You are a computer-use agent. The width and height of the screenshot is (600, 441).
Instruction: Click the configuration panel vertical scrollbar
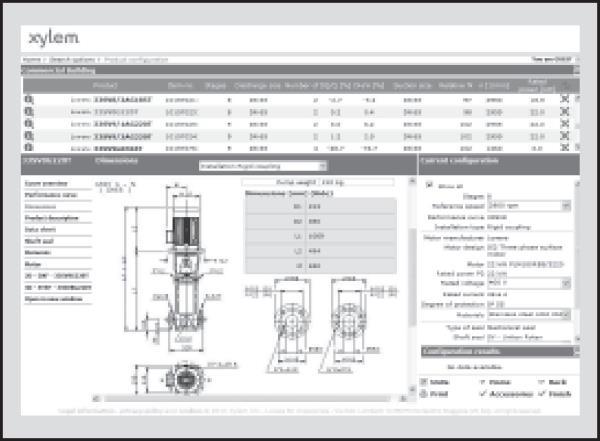pyautogui.click(x=577, y=261)
